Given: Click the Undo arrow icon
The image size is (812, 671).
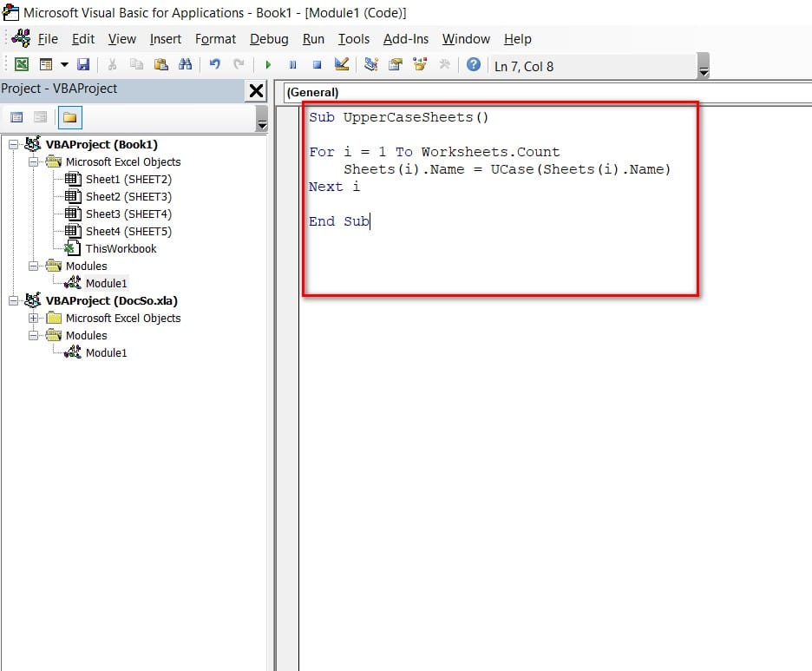Looking at the screenshot, I should (x=214, y=64).
